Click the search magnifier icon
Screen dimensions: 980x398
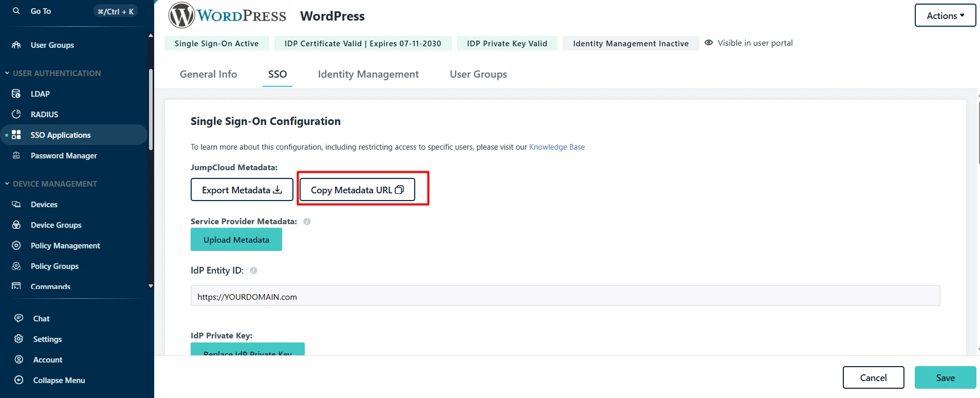coord(16,11)
